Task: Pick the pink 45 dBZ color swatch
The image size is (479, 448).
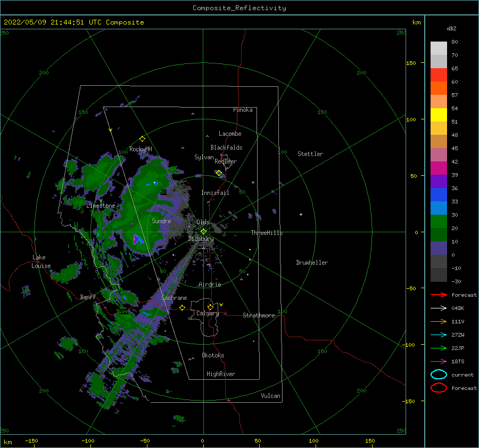Action: (x=439, y=154)
